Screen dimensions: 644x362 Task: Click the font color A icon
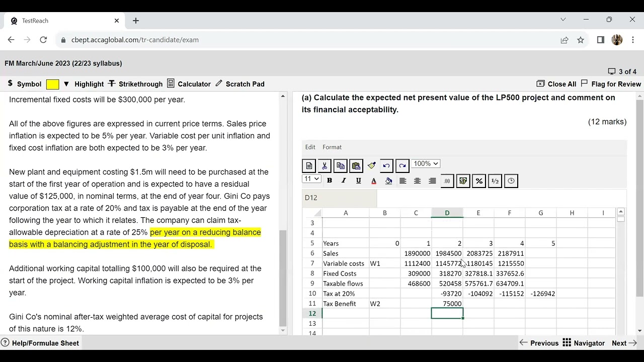tap(373, 180)
